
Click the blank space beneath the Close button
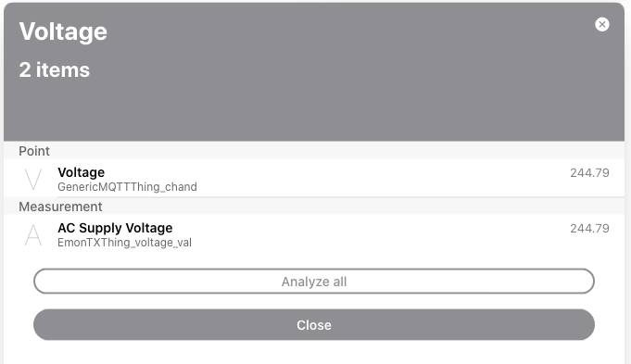pos(314,353)
